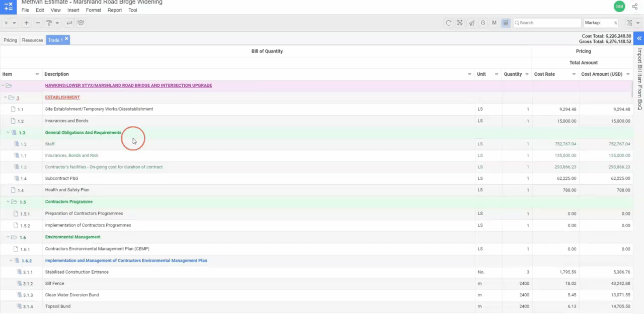Click the paint roller format icon
This screenshot has height=314, width=644.
[x=49, y=23]
